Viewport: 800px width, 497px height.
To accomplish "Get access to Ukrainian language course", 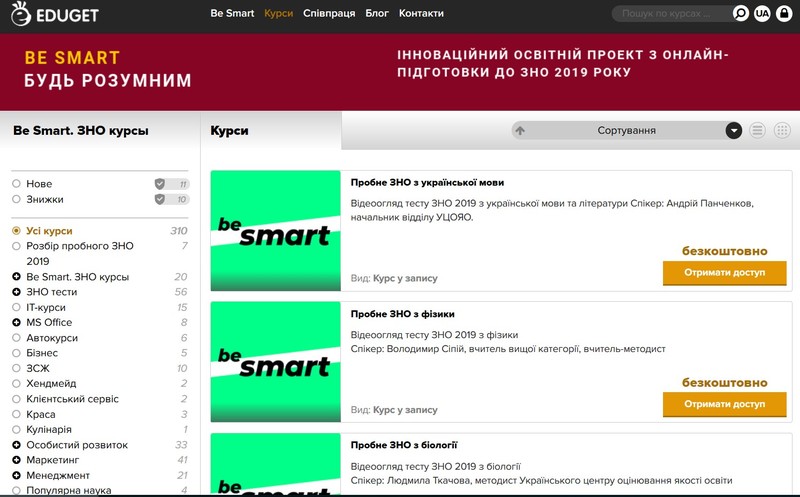I will 724,272.
